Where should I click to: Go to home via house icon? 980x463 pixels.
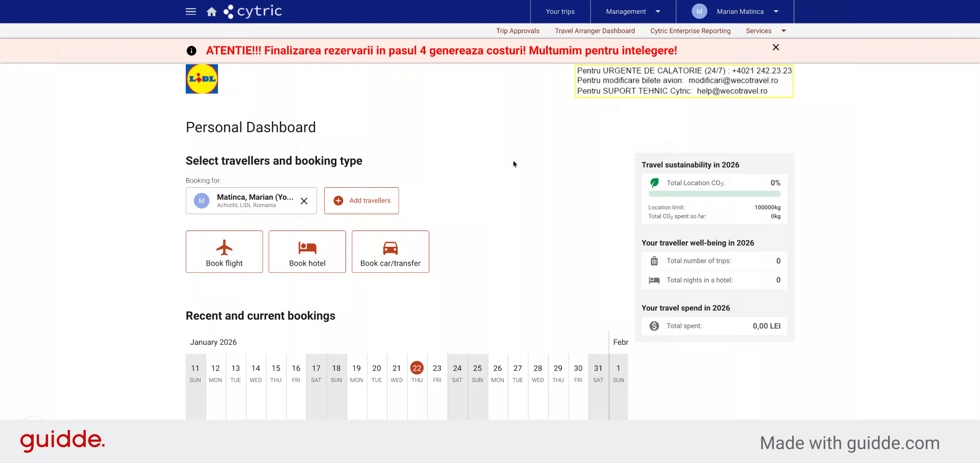[x=212, y=12]
